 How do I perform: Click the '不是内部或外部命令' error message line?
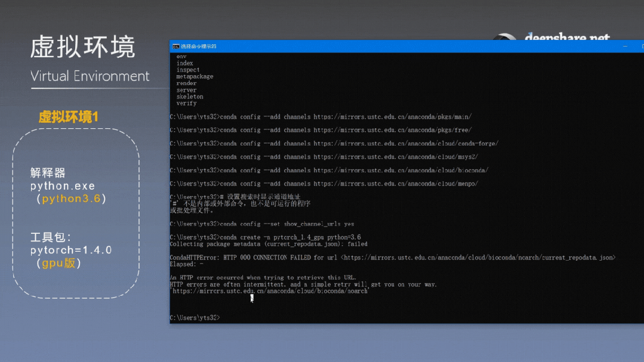coord(241,203)
